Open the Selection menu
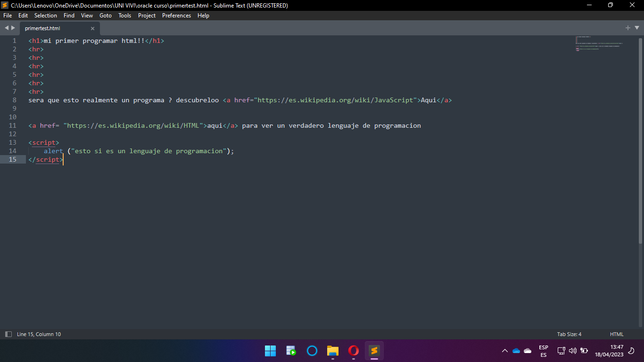Image resolution: width=644 pixels, height=362 pixels. [46, 16]
